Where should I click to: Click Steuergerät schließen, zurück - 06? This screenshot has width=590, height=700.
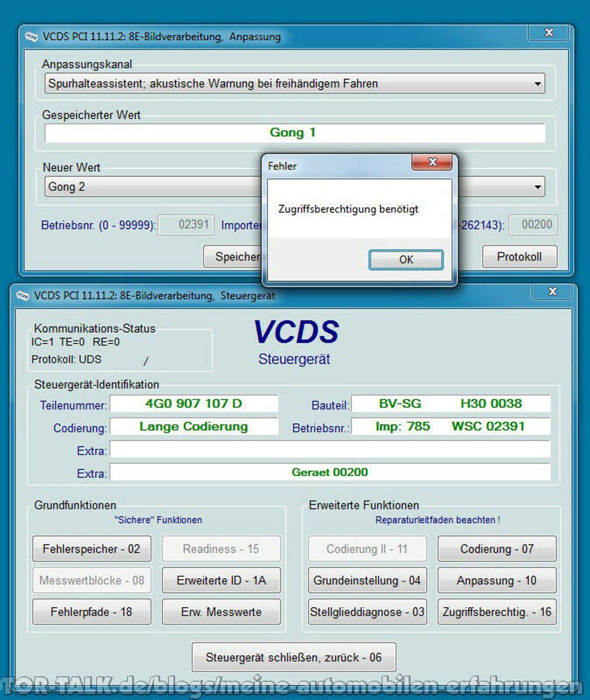pyautogui.click(x=294, y=657)
